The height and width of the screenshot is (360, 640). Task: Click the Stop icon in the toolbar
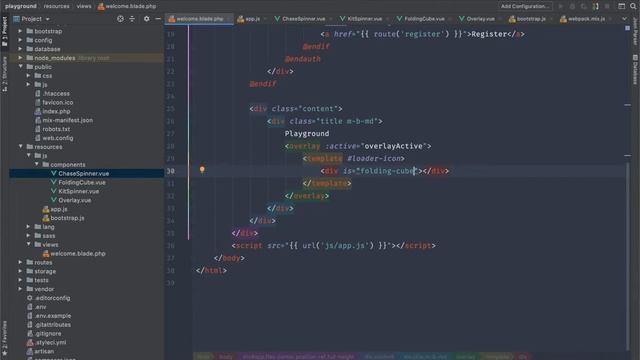click(607, 6)
